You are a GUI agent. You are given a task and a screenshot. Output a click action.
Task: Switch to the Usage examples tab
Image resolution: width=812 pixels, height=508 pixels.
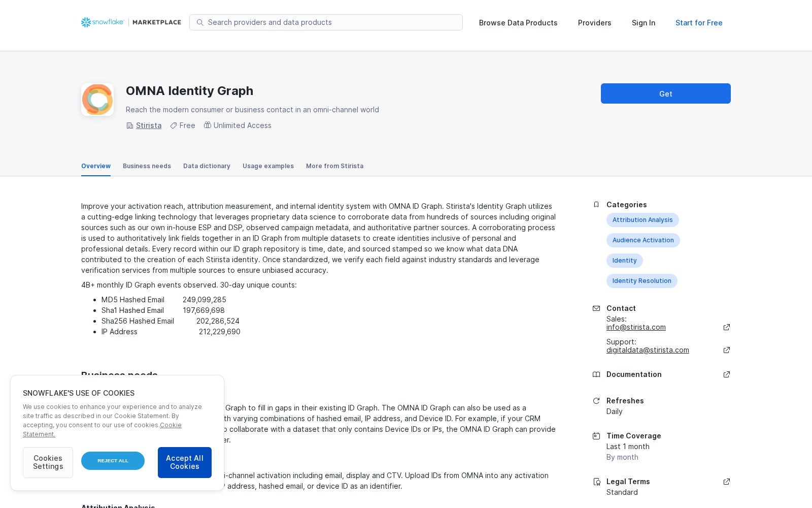click(268, 166)
